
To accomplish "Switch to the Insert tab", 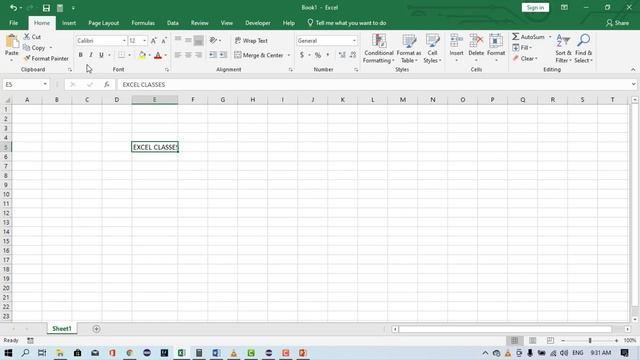I will [x=69, y=23].
